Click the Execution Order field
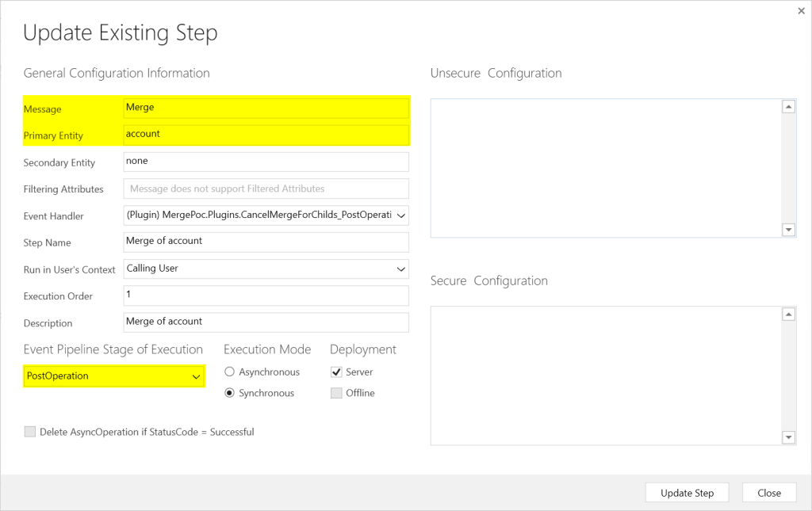 coord(266,296)
